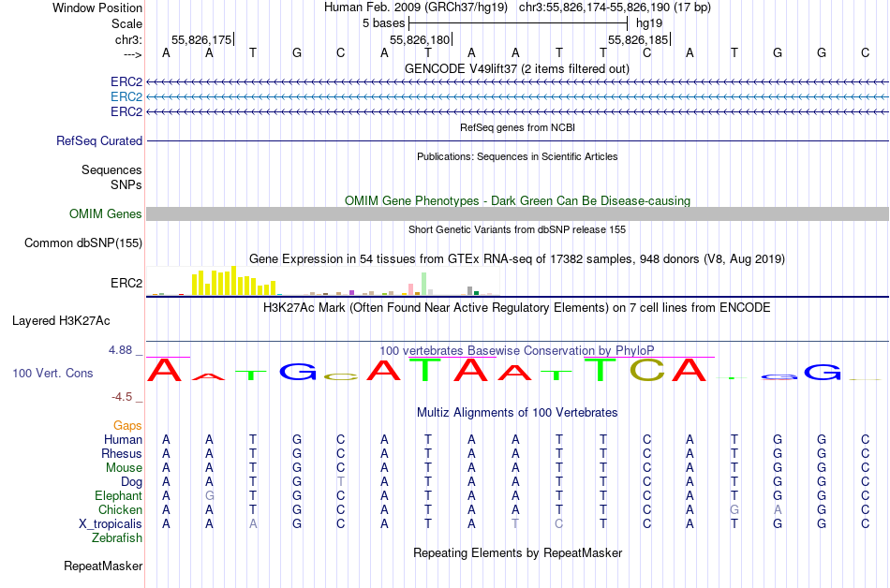Click the Layered H3K27Ac track label
890x588 pixels.
coord(61,321)
